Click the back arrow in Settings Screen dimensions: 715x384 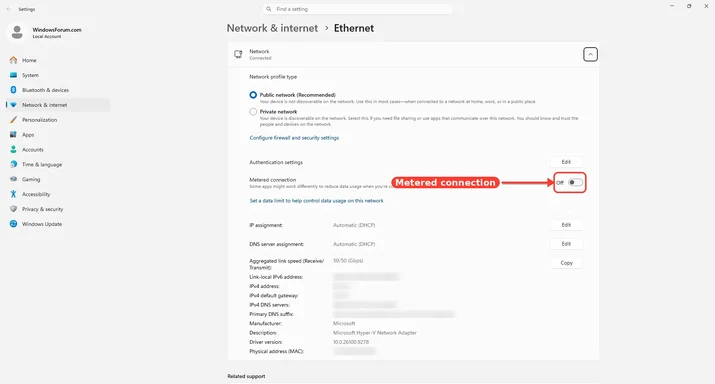9,9
